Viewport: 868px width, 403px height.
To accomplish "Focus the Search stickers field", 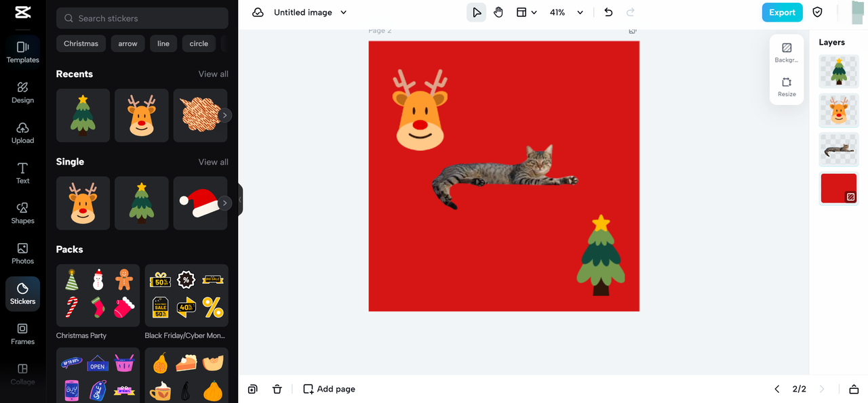I will point(142,18).
